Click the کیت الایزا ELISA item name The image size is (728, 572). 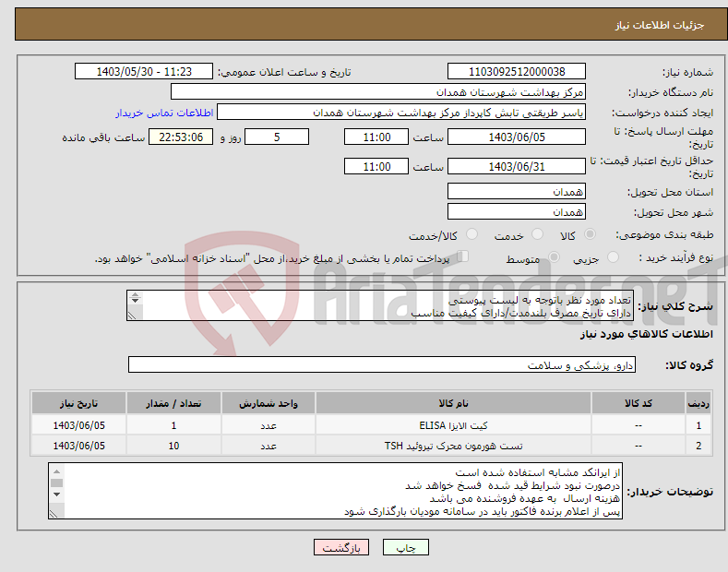click(453, 425)
